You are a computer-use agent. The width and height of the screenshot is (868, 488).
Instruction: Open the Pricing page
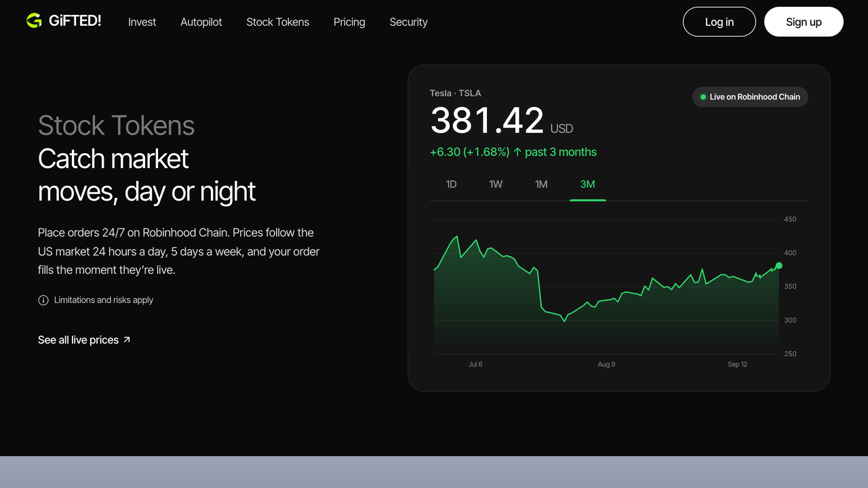pyautogui.click(x=349, y=22)
